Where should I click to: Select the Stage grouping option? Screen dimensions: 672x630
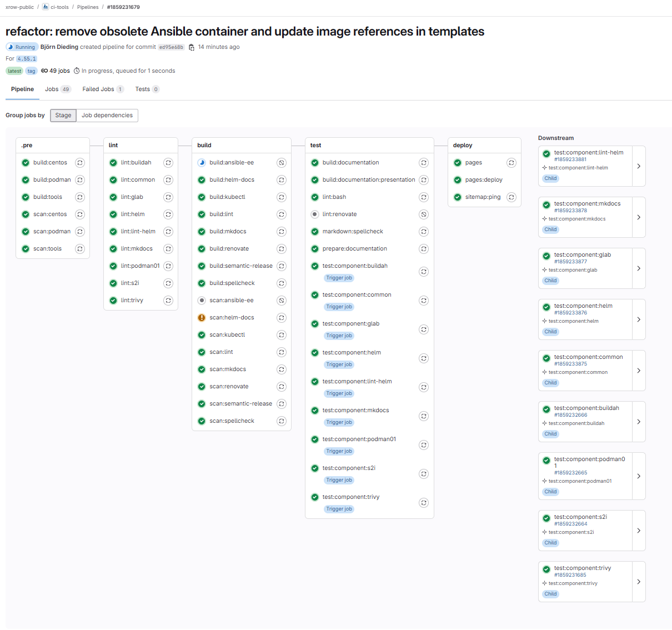coord(63,116)
